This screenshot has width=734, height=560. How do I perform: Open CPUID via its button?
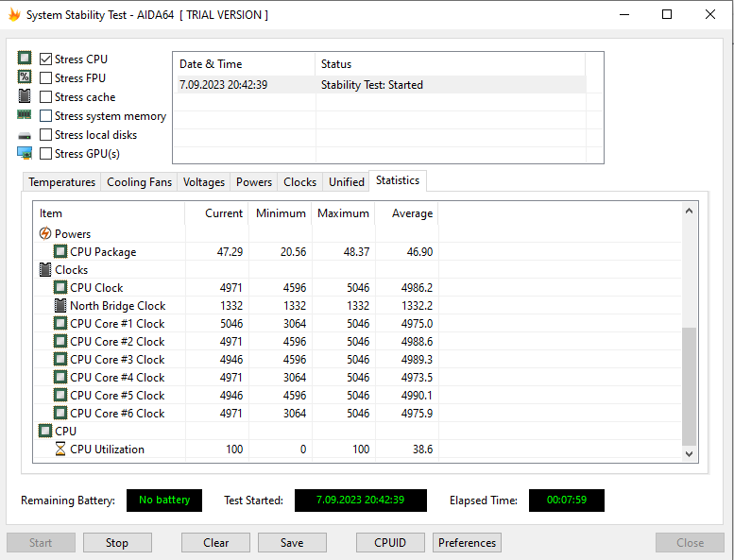pyautogui.click(x=390, y=543)
